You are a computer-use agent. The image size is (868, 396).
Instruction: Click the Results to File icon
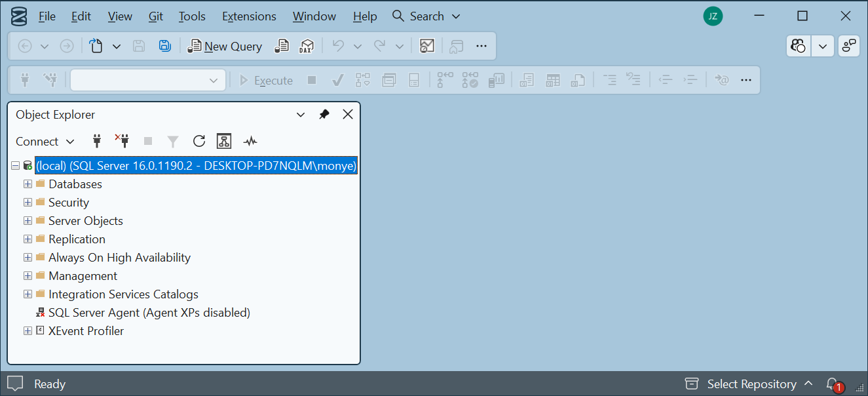578,80
